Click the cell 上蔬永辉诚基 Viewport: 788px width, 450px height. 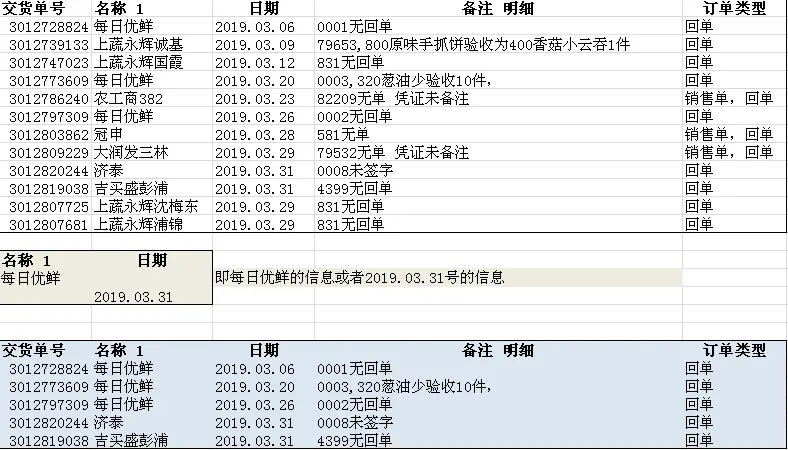point(138,45)
